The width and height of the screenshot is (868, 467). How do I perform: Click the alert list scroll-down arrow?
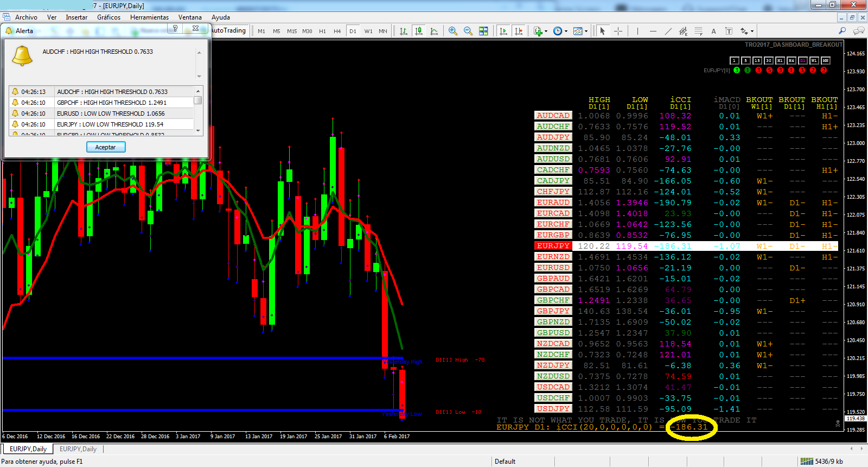point(198,130)
